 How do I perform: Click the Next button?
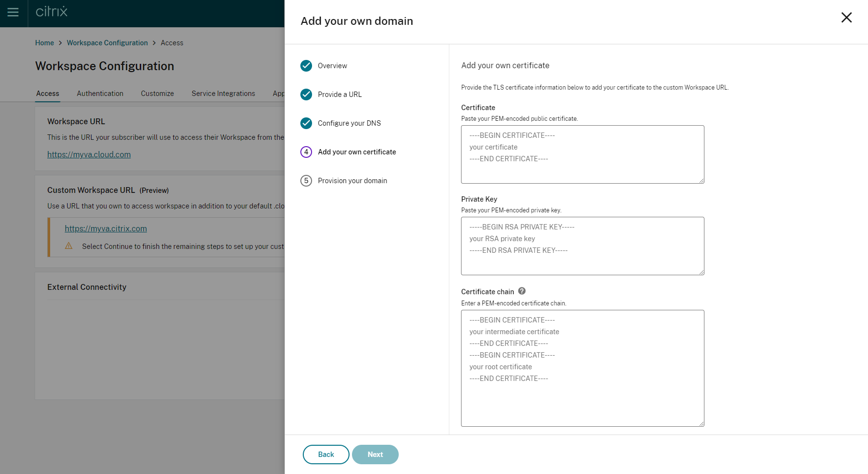[375, 455]
